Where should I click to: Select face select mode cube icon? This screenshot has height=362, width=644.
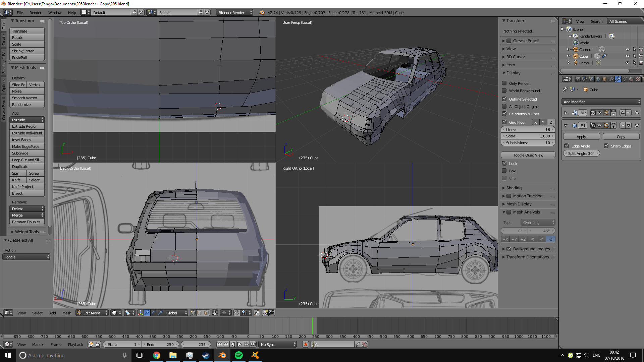[206, 313]
